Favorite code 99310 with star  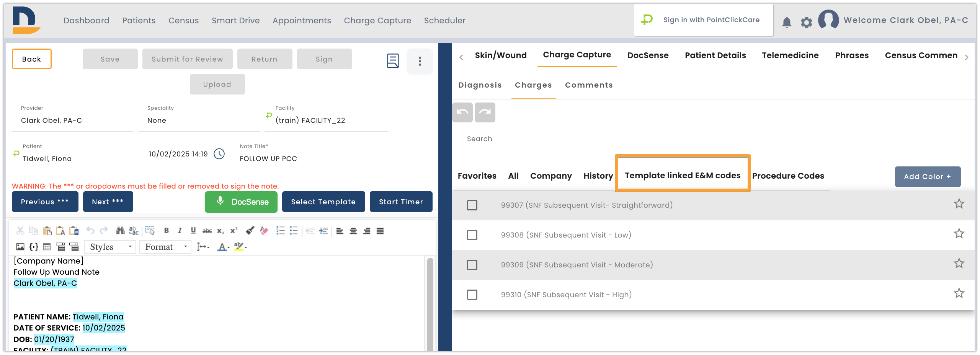click(959, 293)
